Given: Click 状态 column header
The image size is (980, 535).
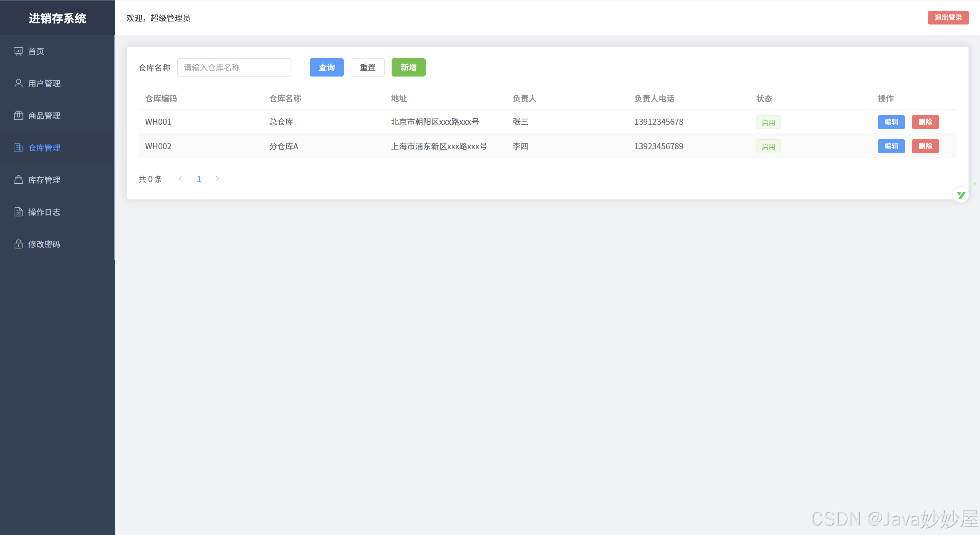Looking at the screenshot, I should point(764,99).
